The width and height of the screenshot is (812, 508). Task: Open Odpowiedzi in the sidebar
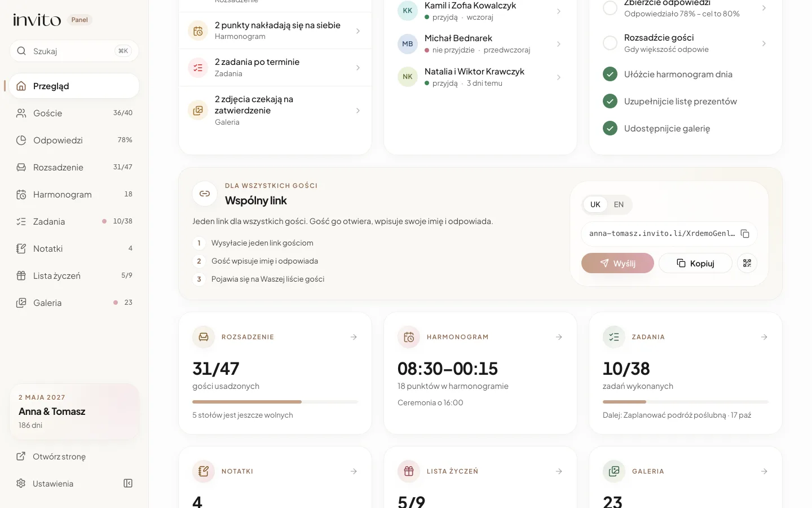[x=74, y=141]
